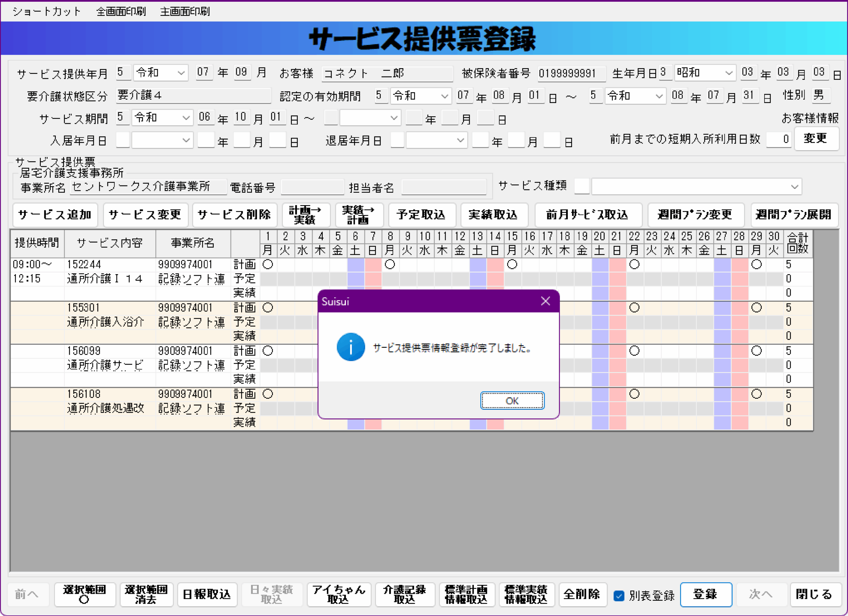The width and height of the screenshot is (848, 616).
Task: Click the 選択範囲○ button
Action: point(84,594)
